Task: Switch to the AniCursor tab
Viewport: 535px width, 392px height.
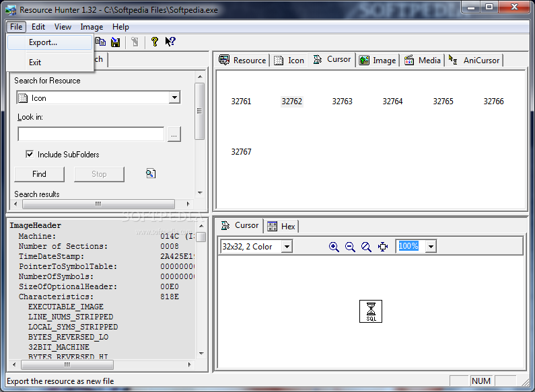Action: [474, 61]
